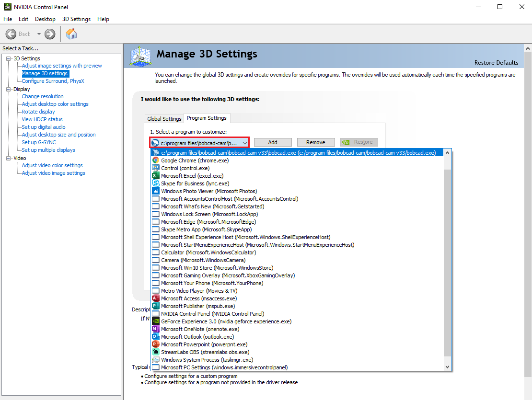This screenshot has height=400, width=532.
Task: Open the program selection combo box
Action: pos(199,143)
